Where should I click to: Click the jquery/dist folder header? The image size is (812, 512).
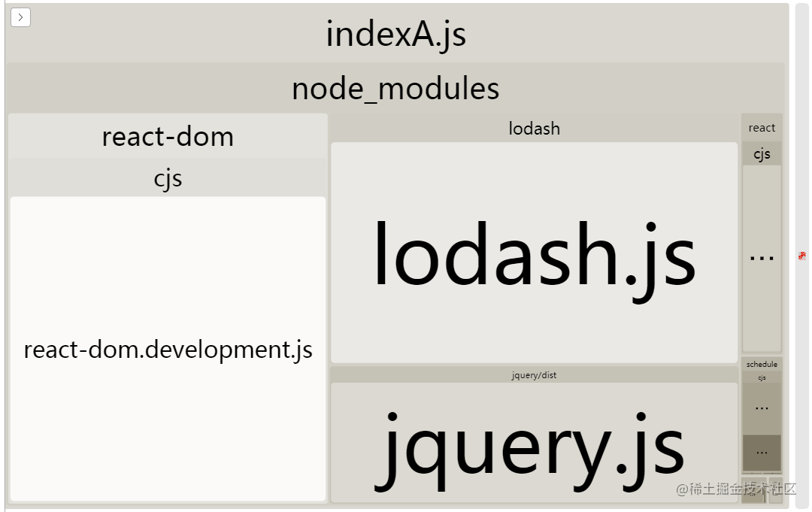[x=534, y=375]
